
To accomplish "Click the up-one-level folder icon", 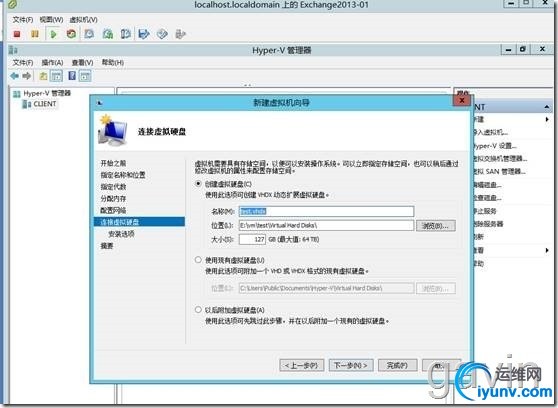I will (43, 76).
